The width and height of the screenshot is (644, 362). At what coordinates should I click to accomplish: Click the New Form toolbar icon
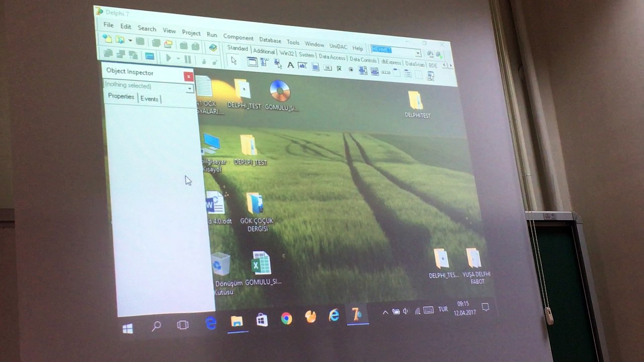[149, 56]
